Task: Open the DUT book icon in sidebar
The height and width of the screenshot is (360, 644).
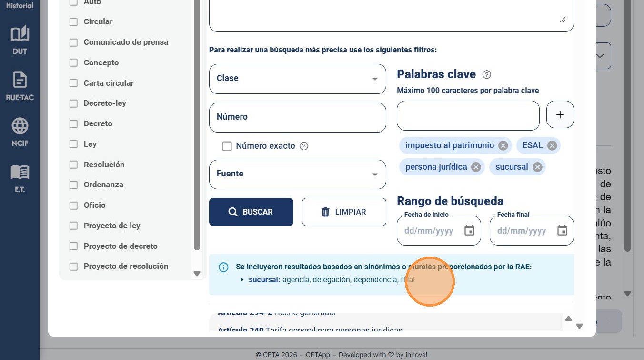Action: [20, 34]
